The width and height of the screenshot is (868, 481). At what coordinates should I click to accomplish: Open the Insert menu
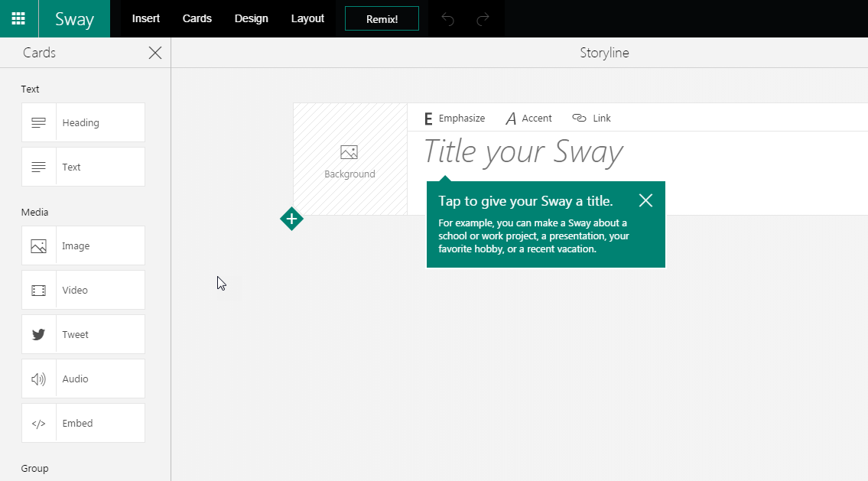145,18
